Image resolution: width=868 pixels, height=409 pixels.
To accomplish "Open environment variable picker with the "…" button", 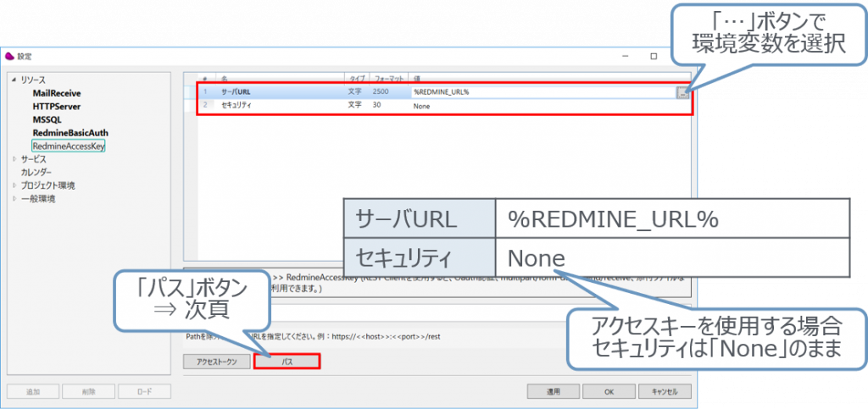I will tap(682, 92).
